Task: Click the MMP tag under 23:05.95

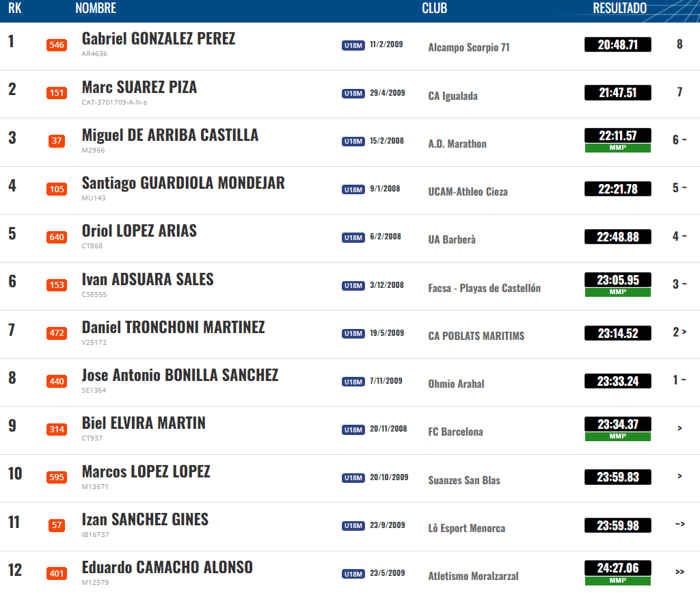Action: coord(618,292)
